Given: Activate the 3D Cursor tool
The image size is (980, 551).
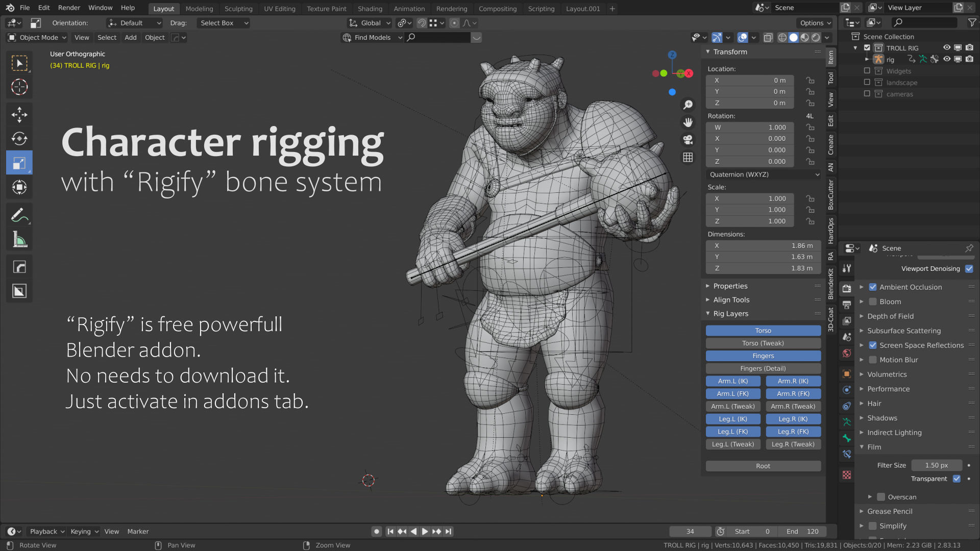Looking at the screenshot, I should click(19, 87).
